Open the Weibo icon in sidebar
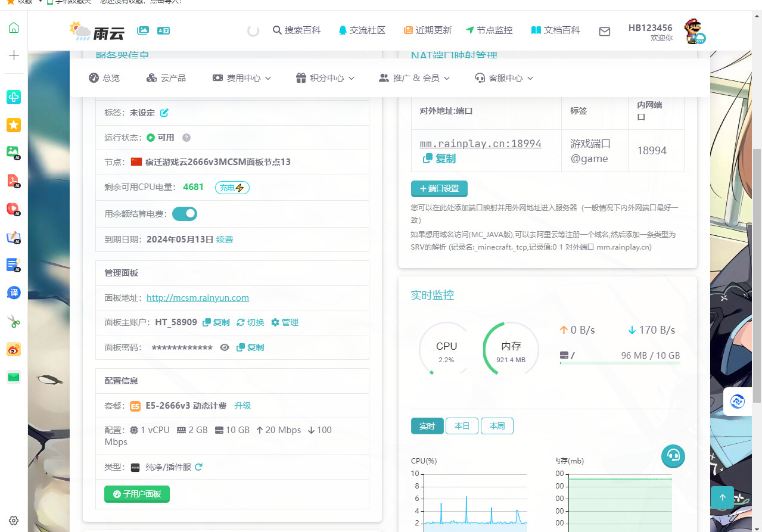This screenshot has width=762, height=532. 14,350
